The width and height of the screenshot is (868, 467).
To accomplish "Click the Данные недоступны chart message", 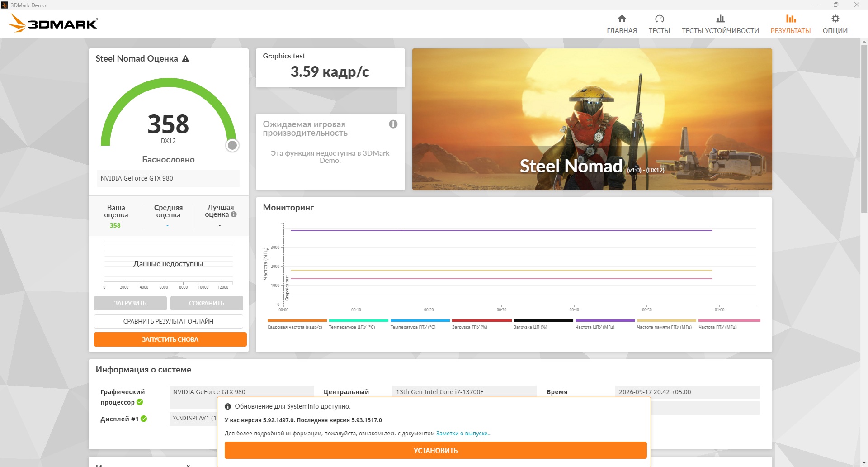I will coord(168,264).
